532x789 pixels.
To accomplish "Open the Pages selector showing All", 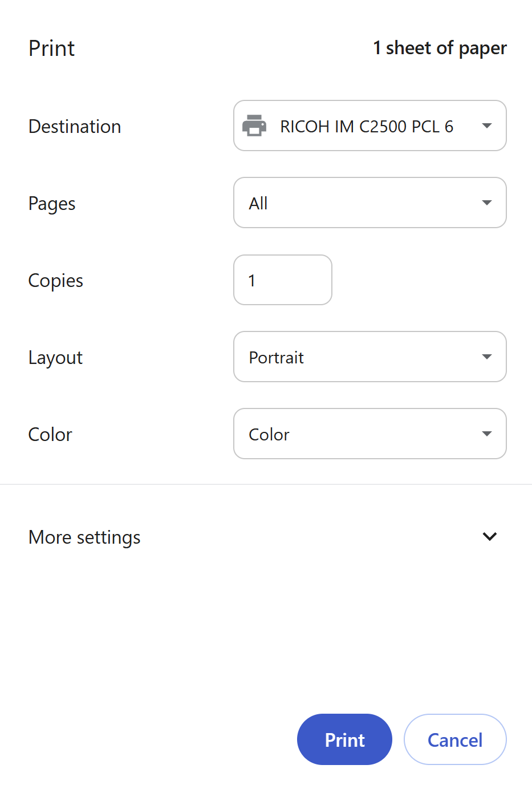I will tap(369, 203).
